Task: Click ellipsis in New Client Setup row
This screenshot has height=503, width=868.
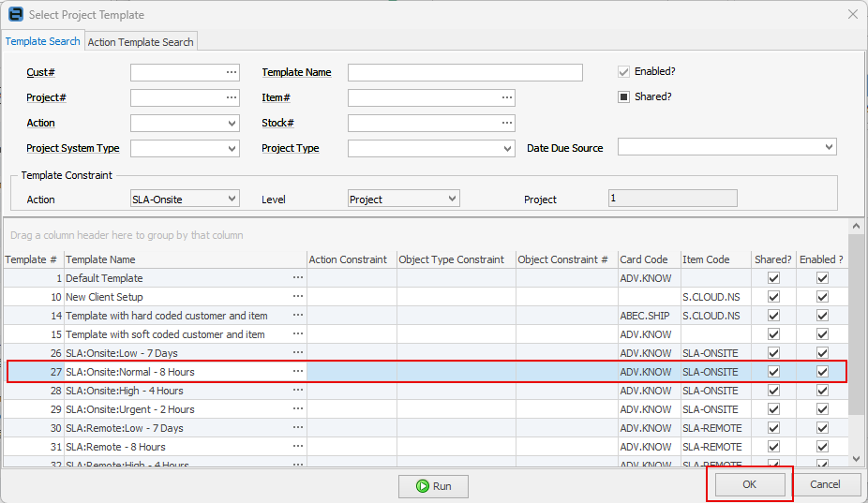Action: [x=298, y=297]
